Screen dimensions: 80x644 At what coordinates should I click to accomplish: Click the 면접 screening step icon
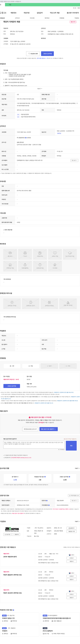click(x=31, y=366)
